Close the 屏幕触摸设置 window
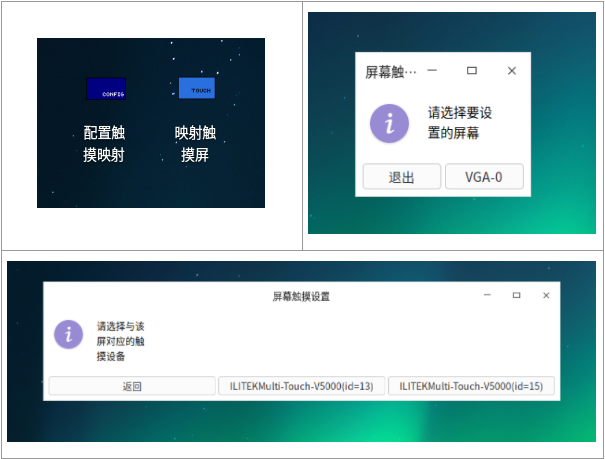The image size is (605, 459). click(x=546, y=295)
